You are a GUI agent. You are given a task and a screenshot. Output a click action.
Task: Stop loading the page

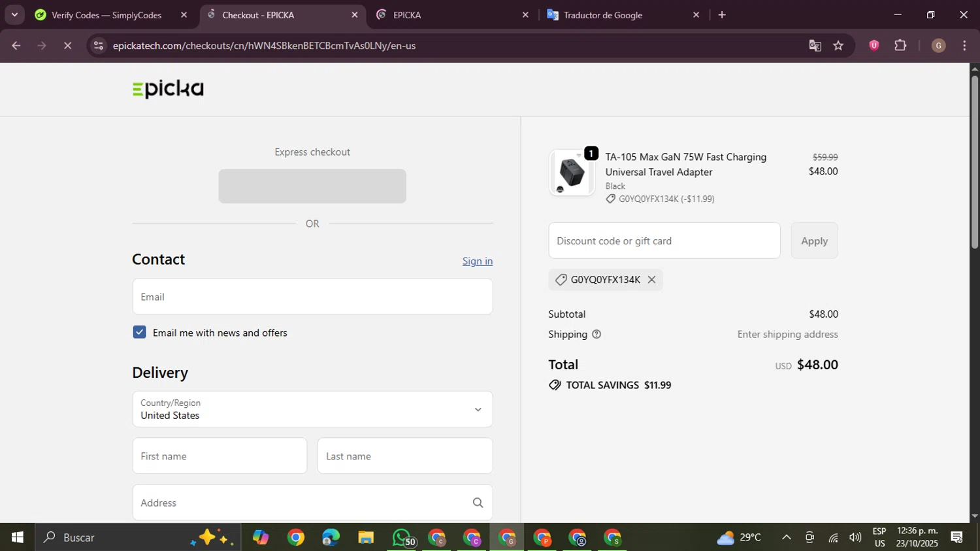(67, 46)
